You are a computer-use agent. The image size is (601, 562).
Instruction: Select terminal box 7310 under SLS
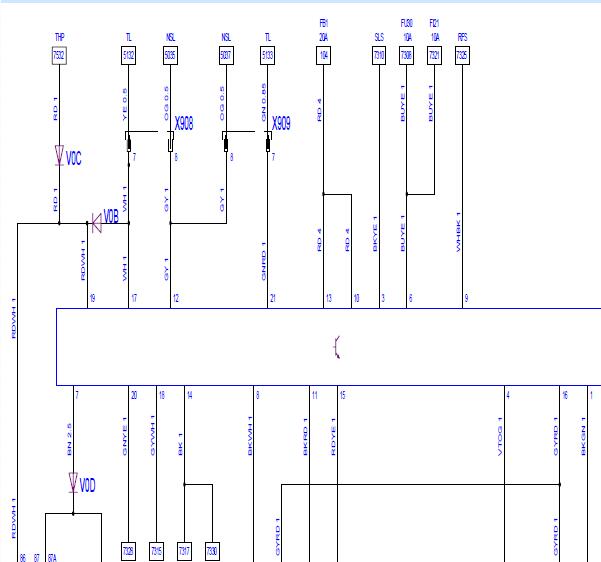(x=379, y=56)
